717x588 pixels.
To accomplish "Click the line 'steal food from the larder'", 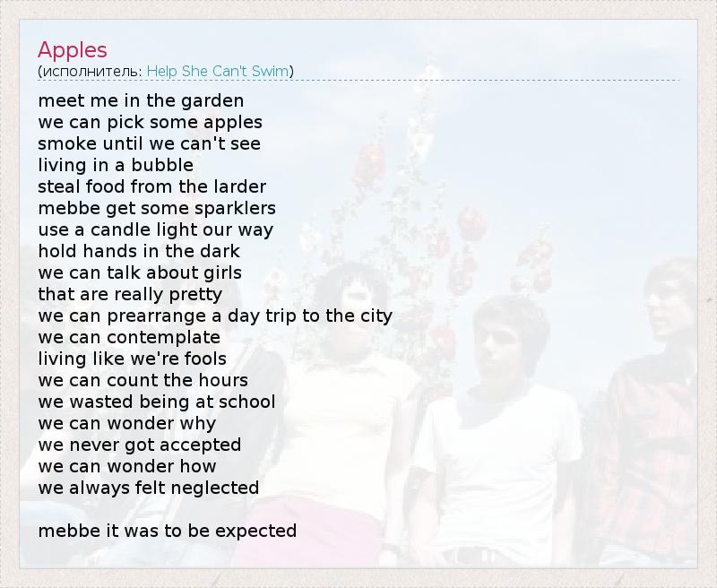I will click(x=152, y=186).
